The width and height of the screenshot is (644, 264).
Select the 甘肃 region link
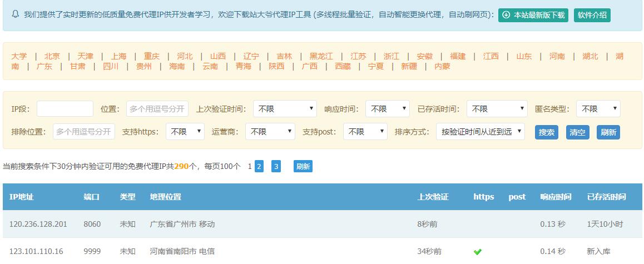pos(78,66)
